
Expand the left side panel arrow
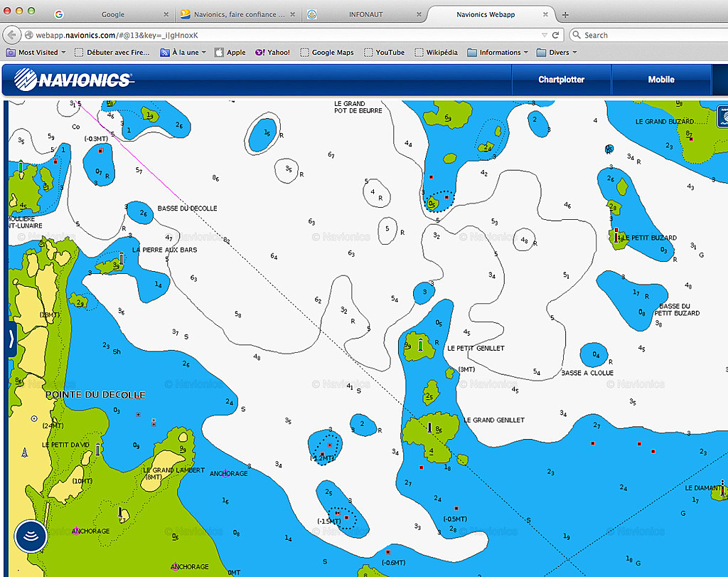coord(11,339)
